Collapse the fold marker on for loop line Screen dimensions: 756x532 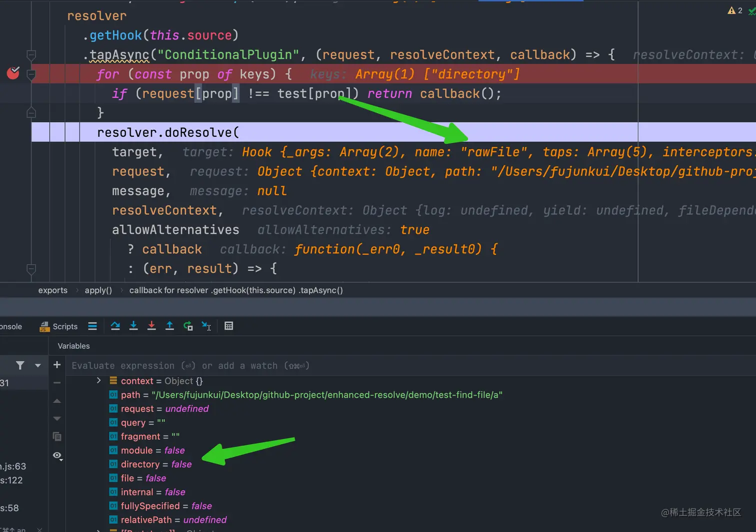point(31,74)
